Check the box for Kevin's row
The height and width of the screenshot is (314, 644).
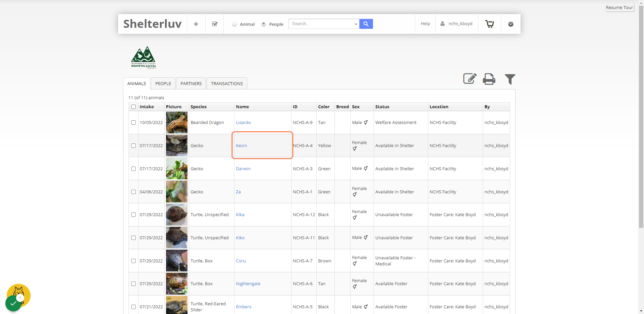tap(133, 146)
